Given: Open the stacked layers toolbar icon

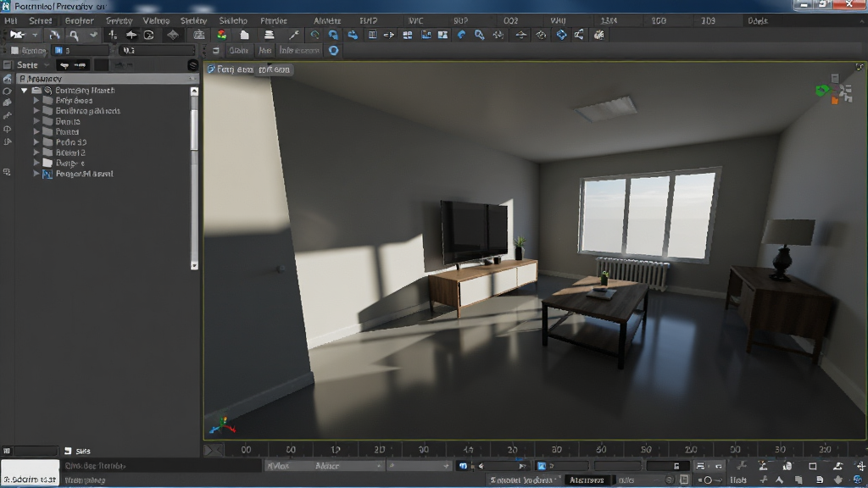Looking at the screenshot, I should (x=269, y=35).
